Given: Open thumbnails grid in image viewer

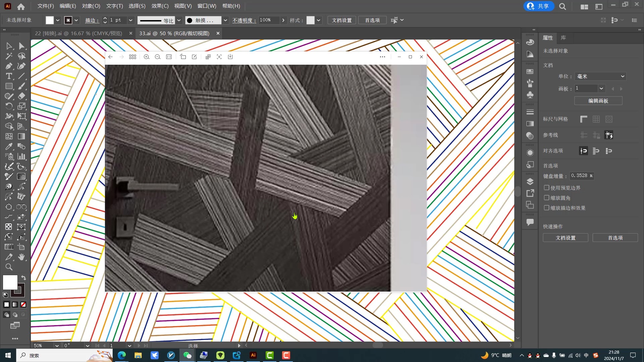Looking at the screenshot, I should pos(132,57).
